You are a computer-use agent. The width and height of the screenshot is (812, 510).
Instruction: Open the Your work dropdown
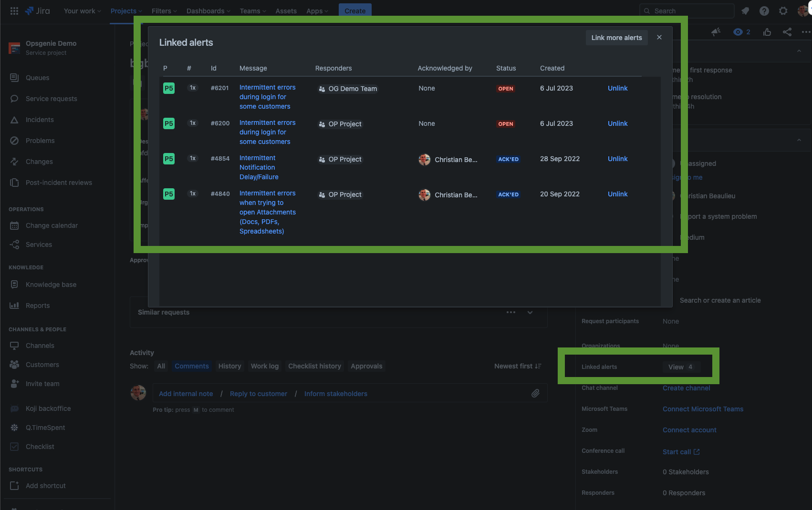(83, 11)
